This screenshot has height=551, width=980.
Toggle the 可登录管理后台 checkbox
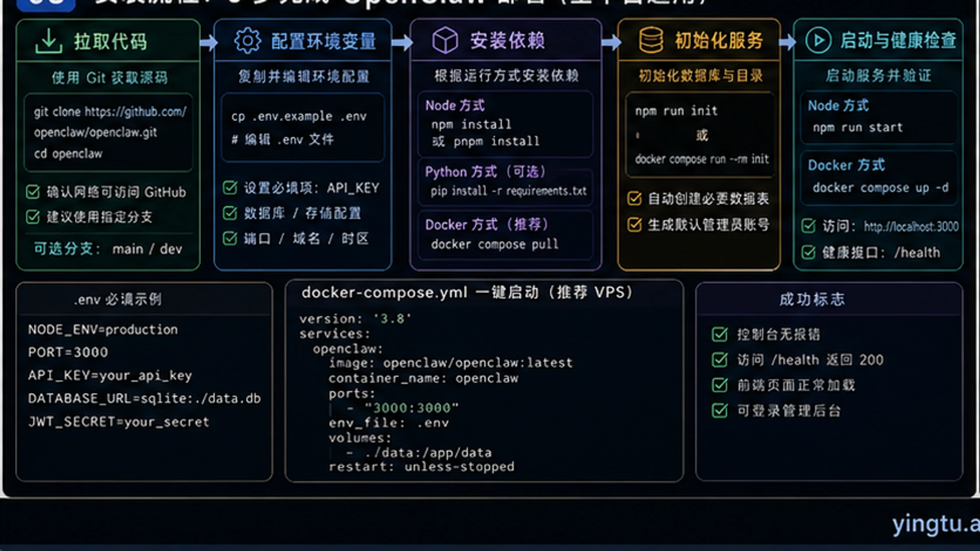click(719, 411)
